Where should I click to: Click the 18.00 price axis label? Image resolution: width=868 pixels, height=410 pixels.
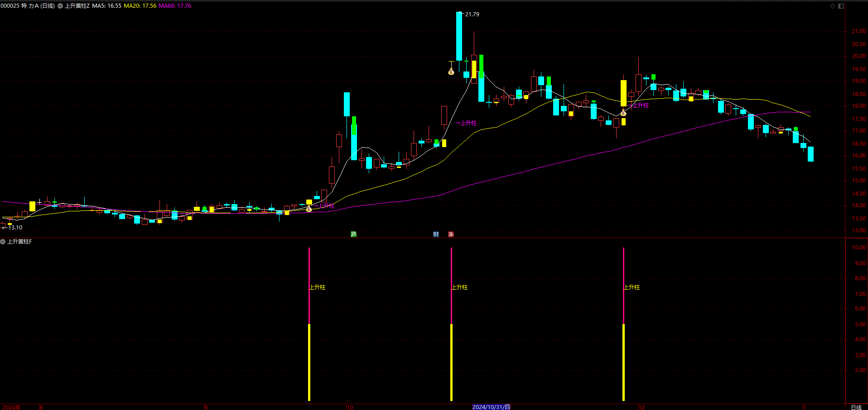click(859, 106)
